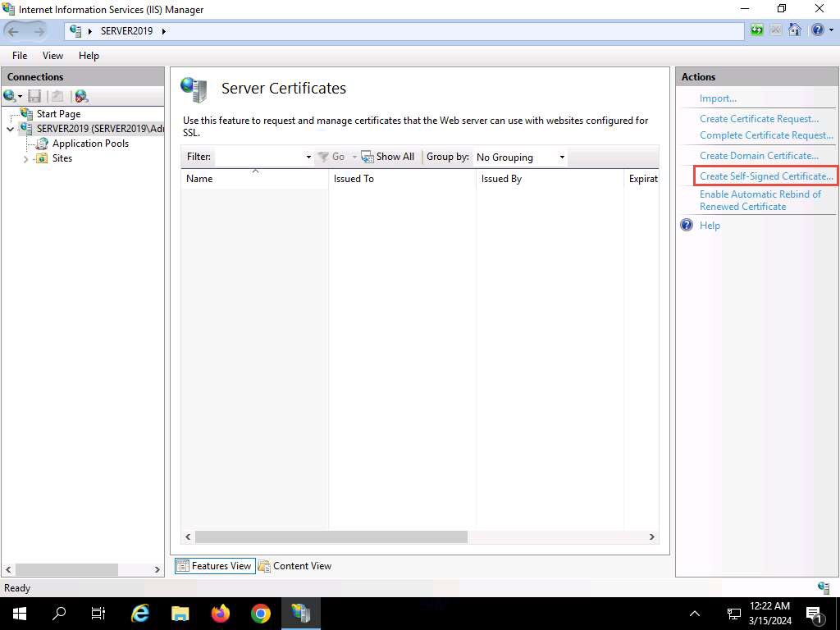The width and height of the screenshot is (840, 630).
Task: Open the blue Help question mark icon
Action: 817,30
